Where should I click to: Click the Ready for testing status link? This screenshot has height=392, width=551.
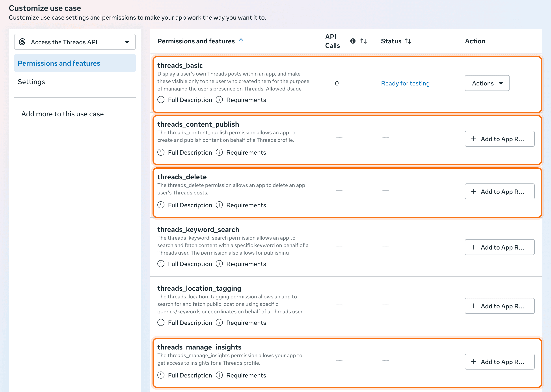pos(405,83)
